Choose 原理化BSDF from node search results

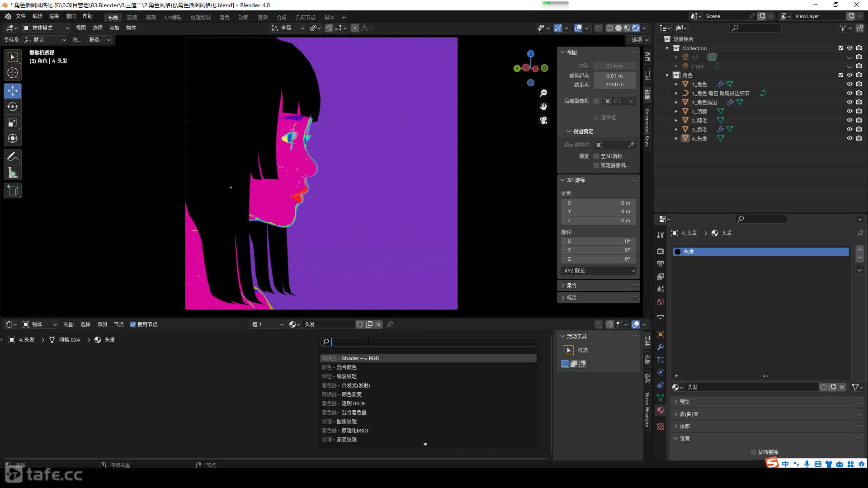[x=428, y=431]
